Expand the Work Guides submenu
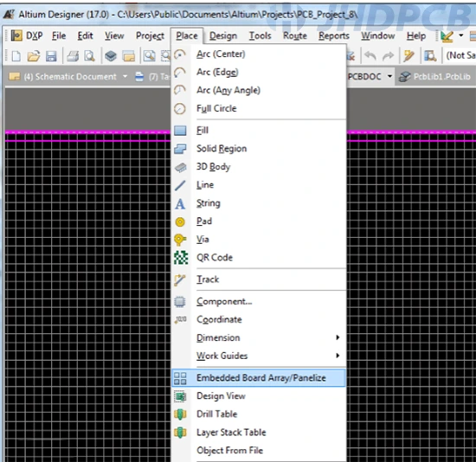Image resolution: width=476 pixels, height=462 pixels. 259,356
